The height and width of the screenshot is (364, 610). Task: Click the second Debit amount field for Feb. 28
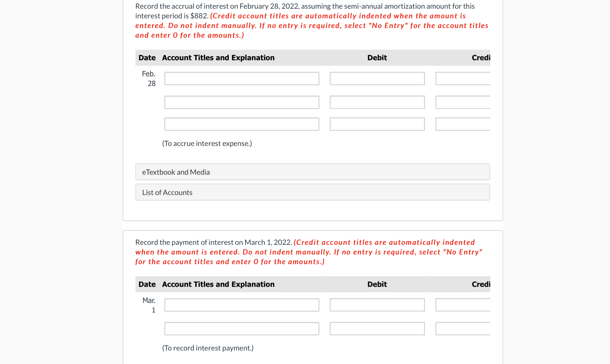[377, 102]
